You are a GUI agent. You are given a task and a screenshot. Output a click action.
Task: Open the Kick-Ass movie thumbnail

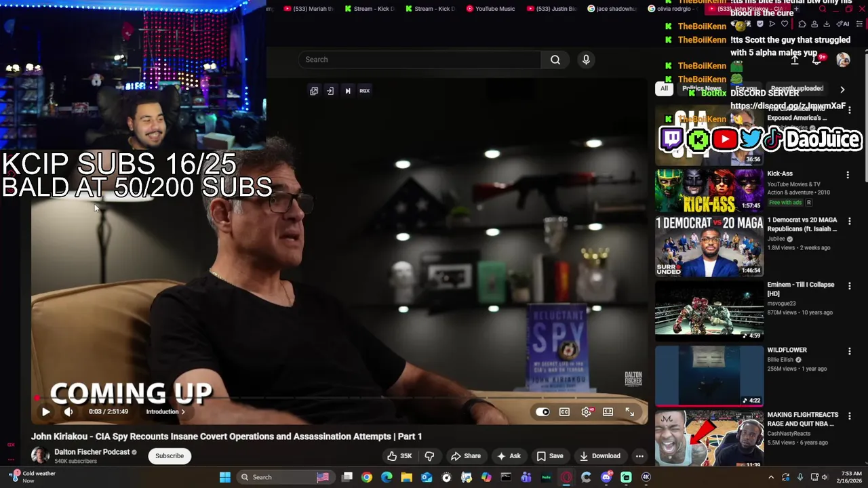tap(709, 190)
